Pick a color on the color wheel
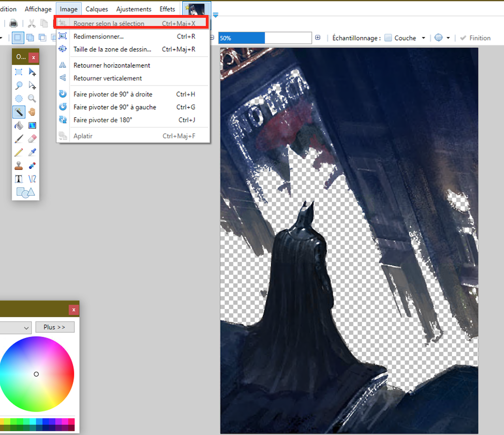This screenshot has width=504, height=435. (x=36, y=374)
